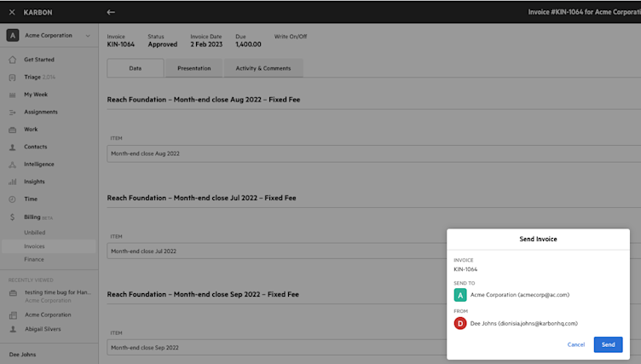
Task: Select My Week in the sidebar
Action: pos(36,95)
